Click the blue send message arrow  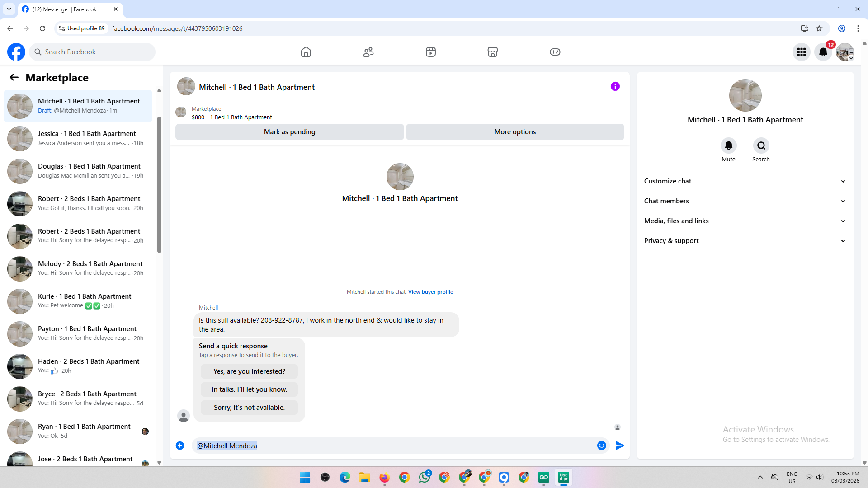click(x=620, y=446)
